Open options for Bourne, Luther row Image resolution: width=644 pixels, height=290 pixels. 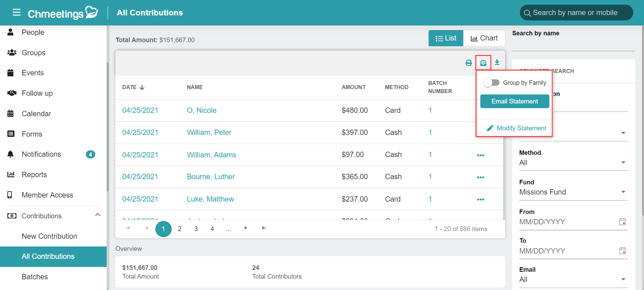coord(480,177)
